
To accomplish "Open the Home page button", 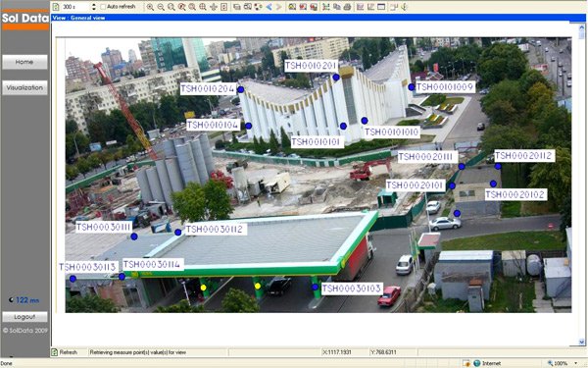I will (24, 62).
